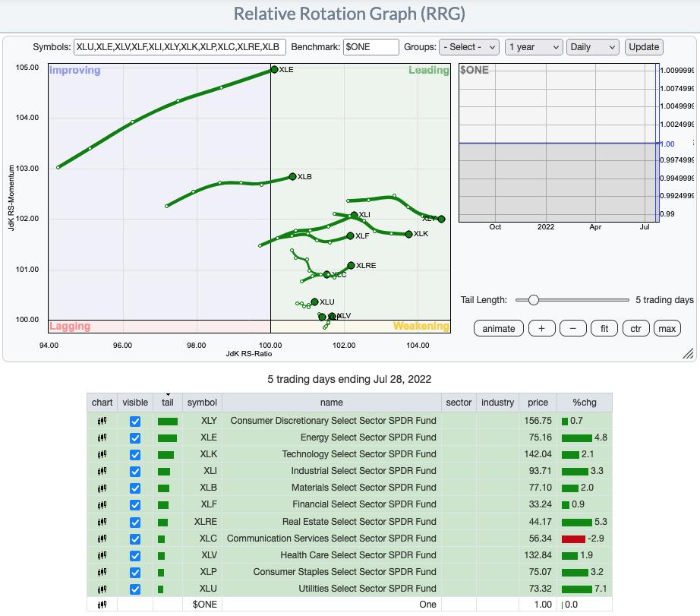Open chart icon for XLF row
Image resolution: width=700 pixels, height=616 pixels.
pyautogui.click(x=102, y=505)
